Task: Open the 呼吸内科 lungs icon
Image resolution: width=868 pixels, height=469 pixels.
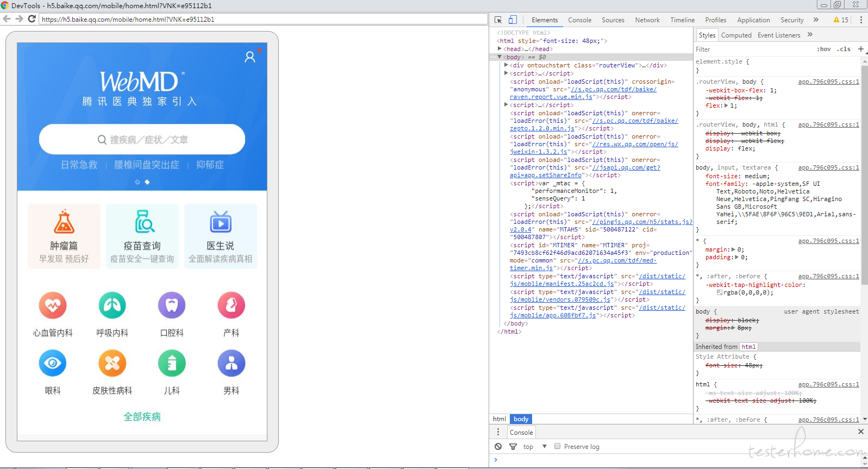Action: 113,305
